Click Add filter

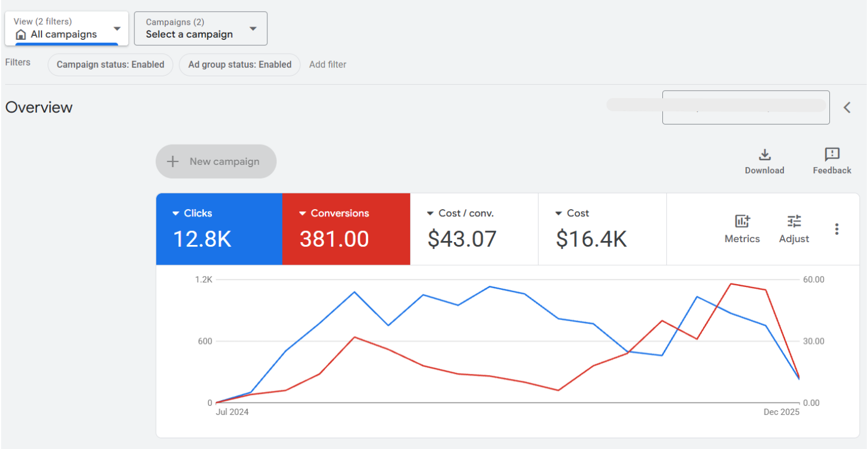click(x=328, y=64)
